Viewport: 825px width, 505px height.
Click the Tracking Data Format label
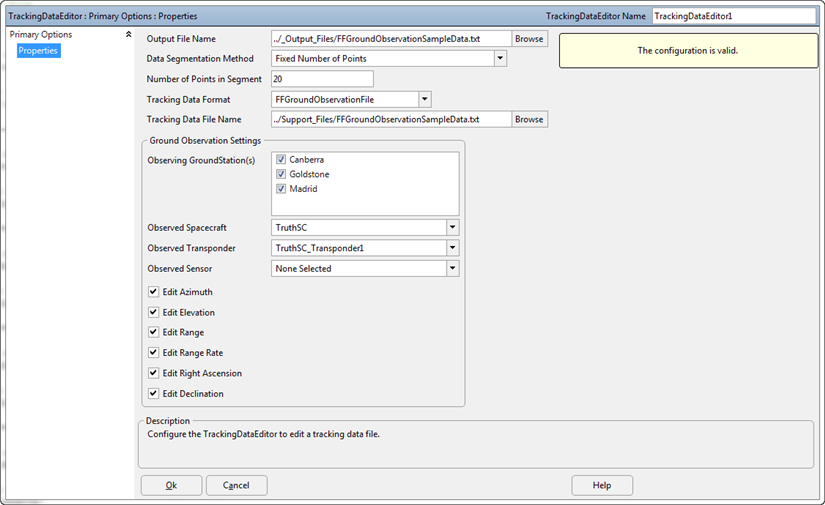[x=188, y=99]
